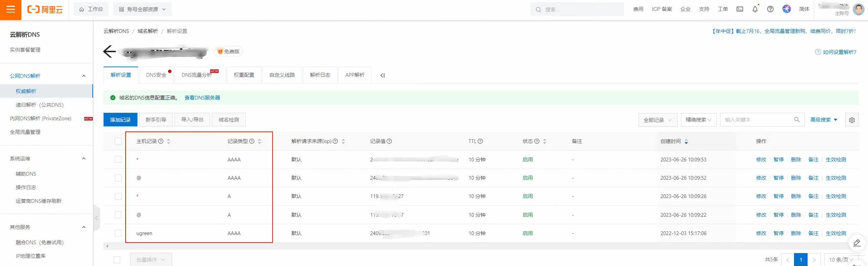Check the ugreen record row checkbox
This screenshot has width=868, height=266.
click(118, 233)
